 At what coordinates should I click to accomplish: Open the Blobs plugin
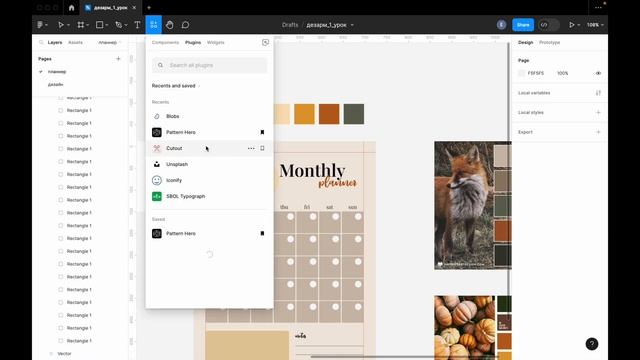pyautogui.click(x=209, y=116)
